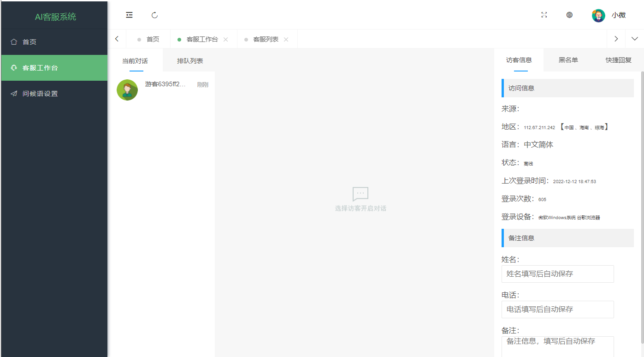Click the last login time 2022-12-12 18:47:53
Image resolution: width=644 pixels, height=357 pixels.
(574, 182)
